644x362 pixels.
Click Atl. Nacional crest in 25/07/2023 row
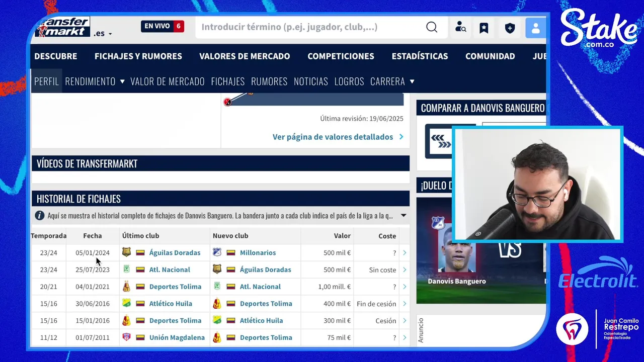click(x=126, y=269)
